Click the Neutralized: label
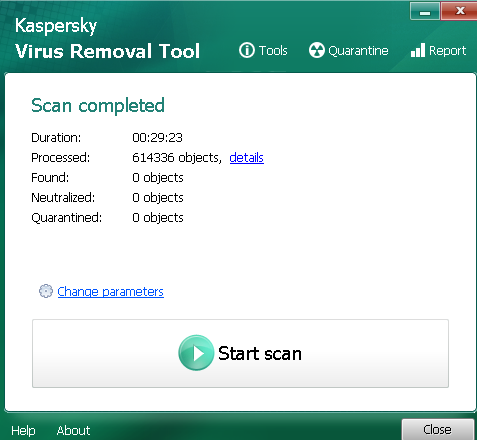 click(x=63, y=197)
